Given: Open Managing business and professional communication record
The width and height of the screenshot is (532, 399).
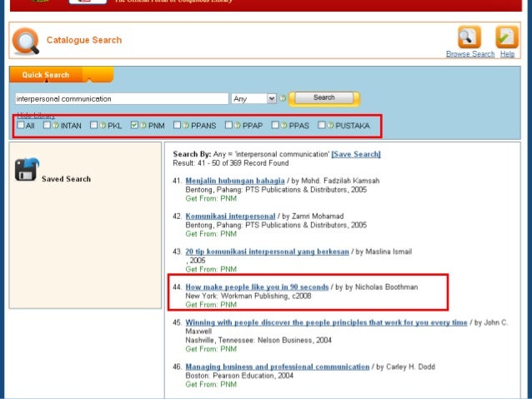Looking at the screenshot, I should pyautogui.click(x=278, y=367).
